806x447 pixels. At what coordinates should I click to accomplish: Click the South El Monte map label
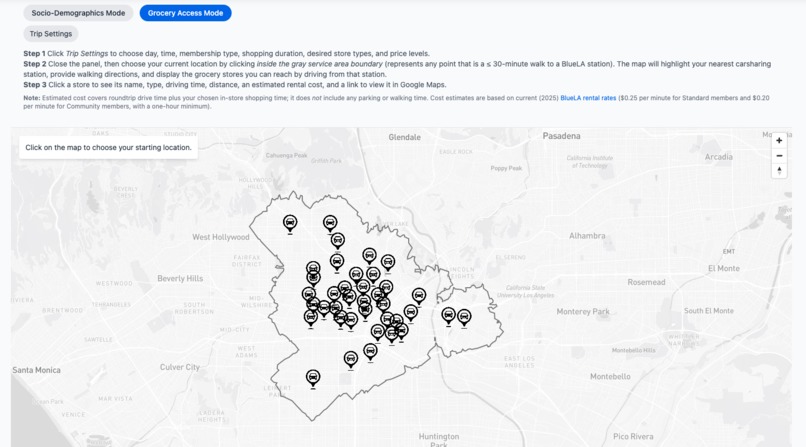[x=709, y=311]
